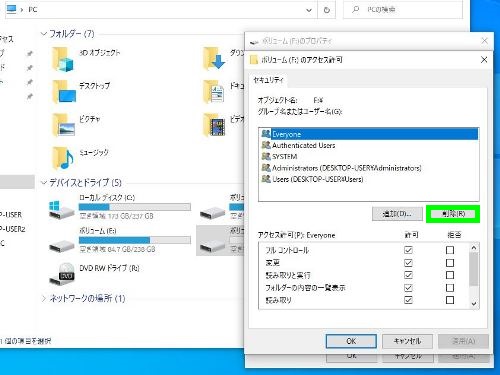Click Cancel (キャンセル) in permissions dialog
Screen dimensions: 500x375
click(x=407, y=341)
